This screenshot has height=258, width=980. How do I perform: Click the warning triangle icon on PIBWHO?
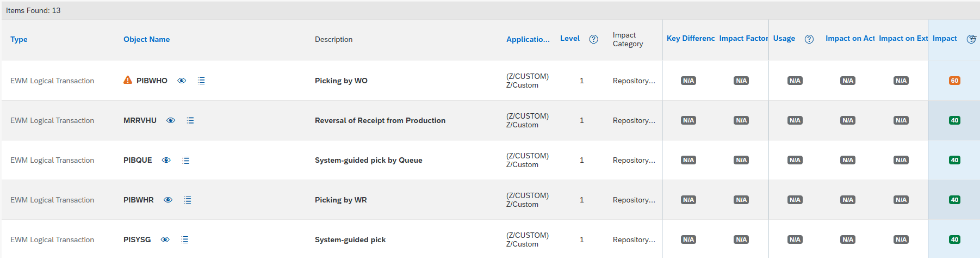(128, 80)
